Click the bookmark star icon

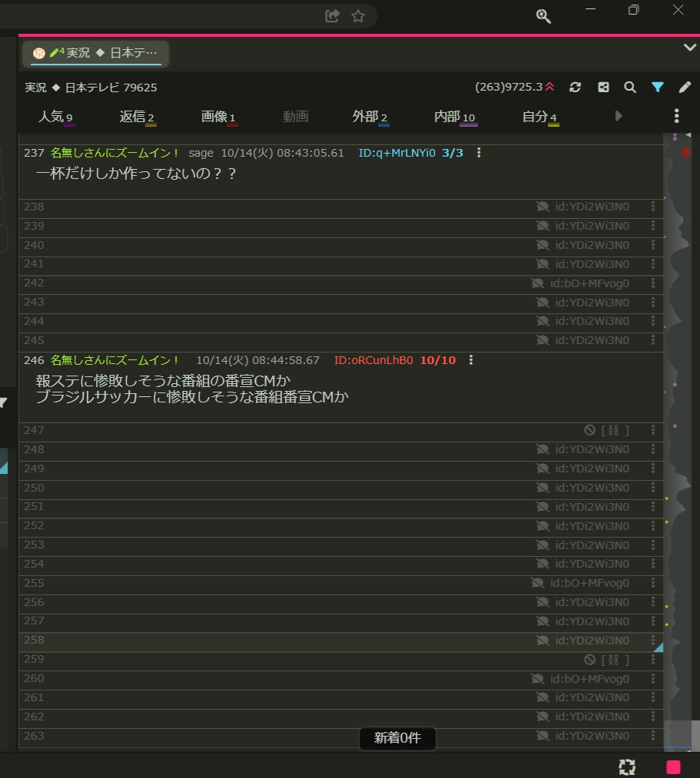point(358,16)
